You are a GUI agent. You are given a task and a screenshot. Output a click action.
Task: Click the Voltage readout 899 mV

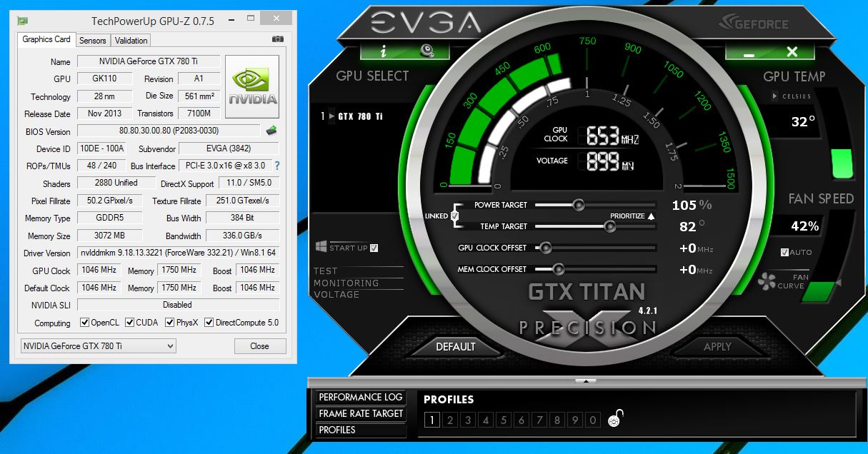pyautogui.click(x=611, y=162)
